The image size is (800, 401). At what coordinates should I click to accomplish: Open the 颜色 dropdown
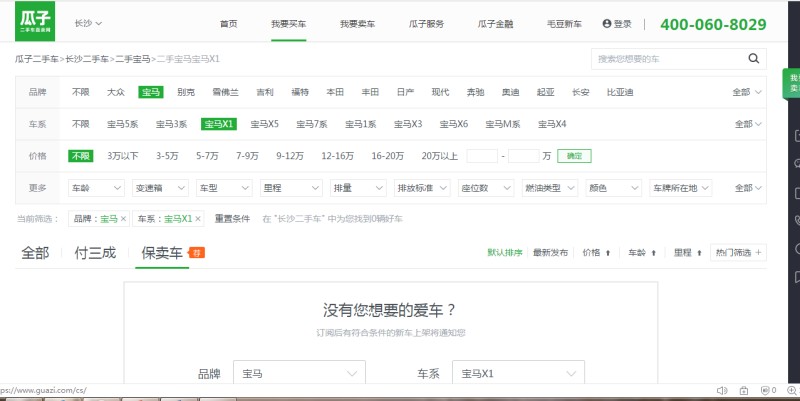pos(613,188)
